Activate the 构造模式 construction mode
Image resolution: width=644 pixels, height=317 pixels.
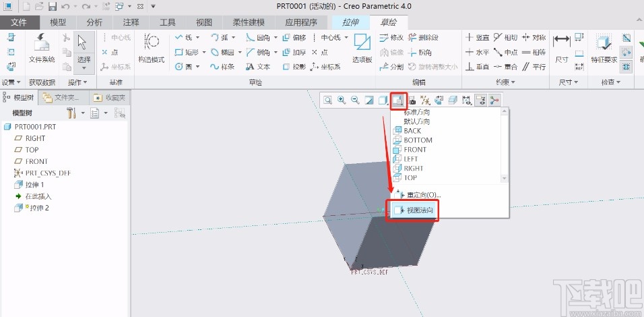(151, 49)
